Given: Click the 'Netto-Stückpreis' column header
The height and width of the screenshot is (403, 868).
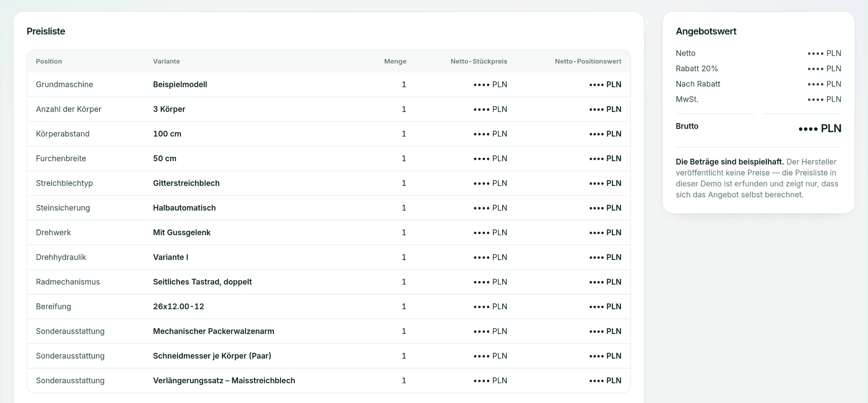Looking at the screenshot, I should coord(479,61).
